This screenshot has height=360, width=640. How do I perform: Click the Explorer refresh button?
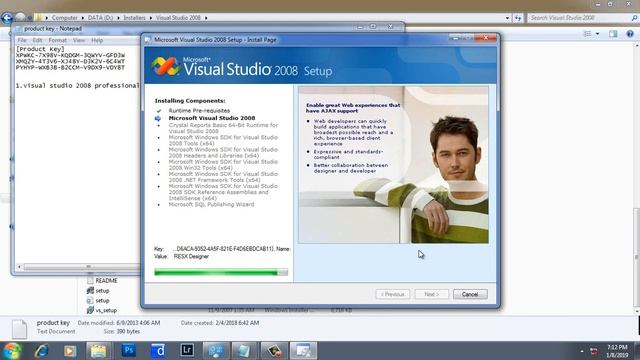pyautogui.click(x=518, y=18)
